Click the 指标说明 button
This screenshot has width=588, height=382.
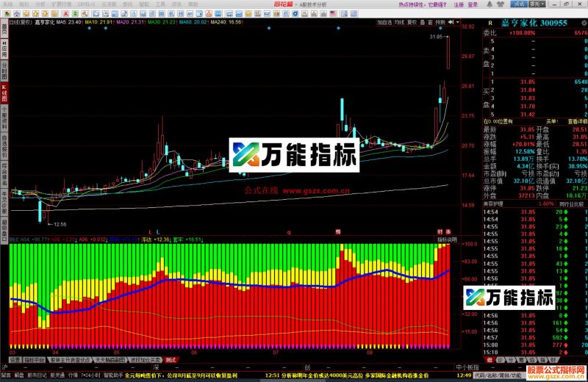pos(447,239)
